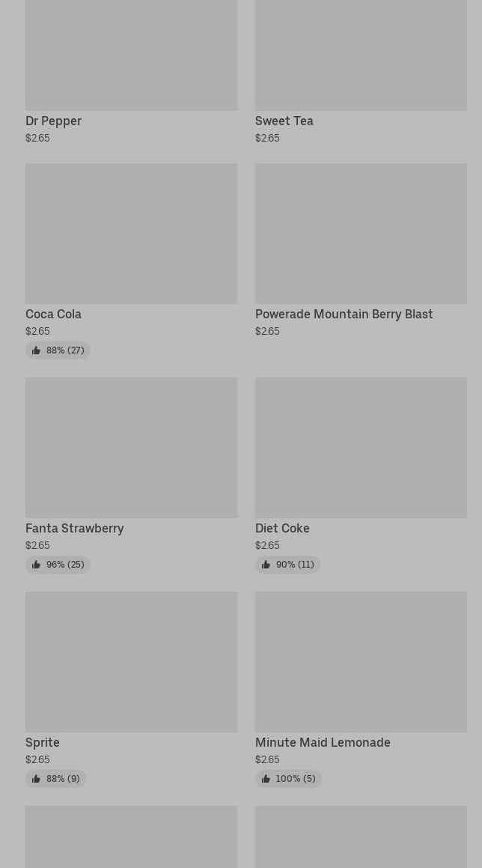Click the thumbs-up icon under Minute Maid Lemonade

(x=266, y=779)
